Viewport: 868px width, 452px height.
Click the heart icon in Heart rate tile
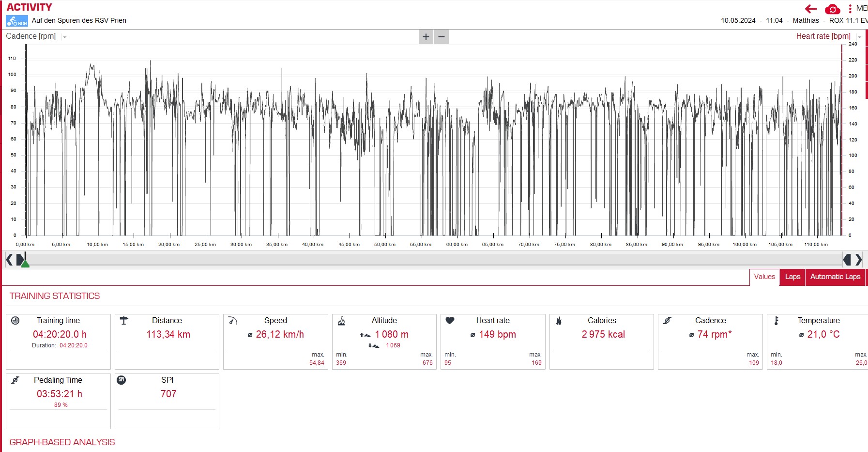pos(450,320)
